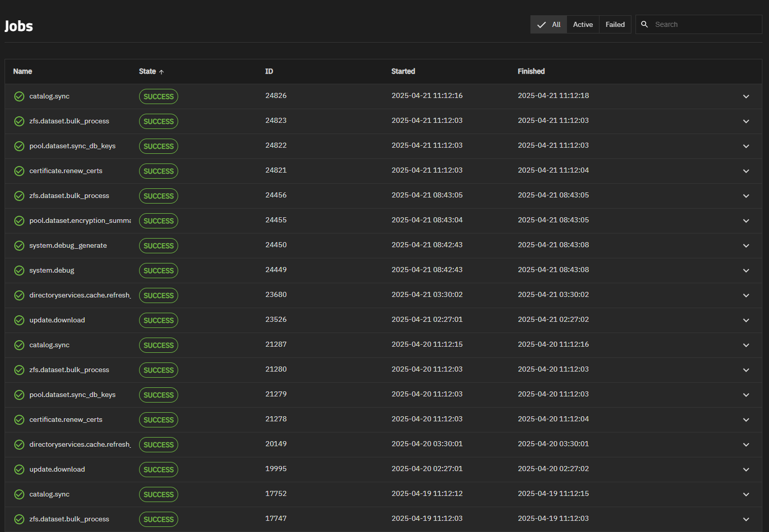Open the chevron for job 24456

pyautogui.click(x=746, y=196)
